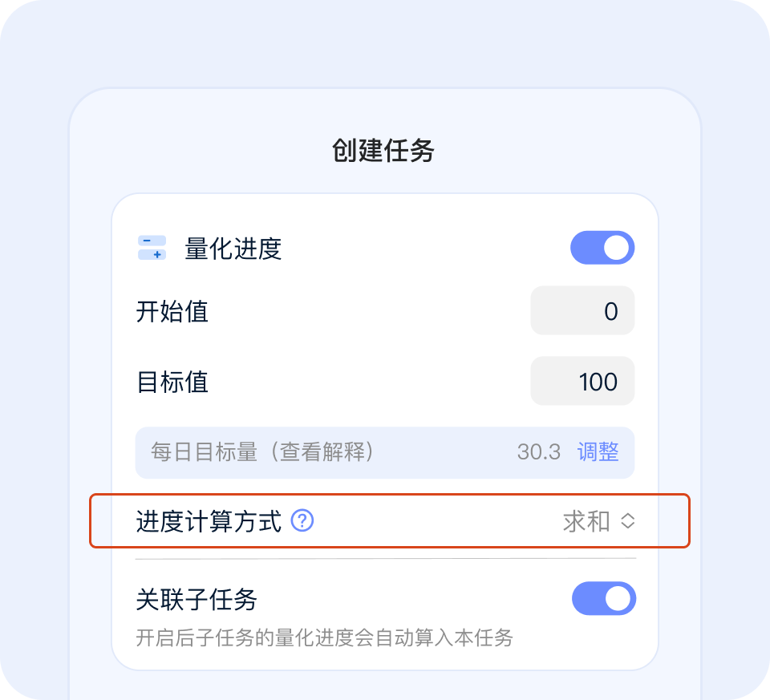Open the 求和 calculation method dropdown
The image size is (770, 700).
pos(586,521)
